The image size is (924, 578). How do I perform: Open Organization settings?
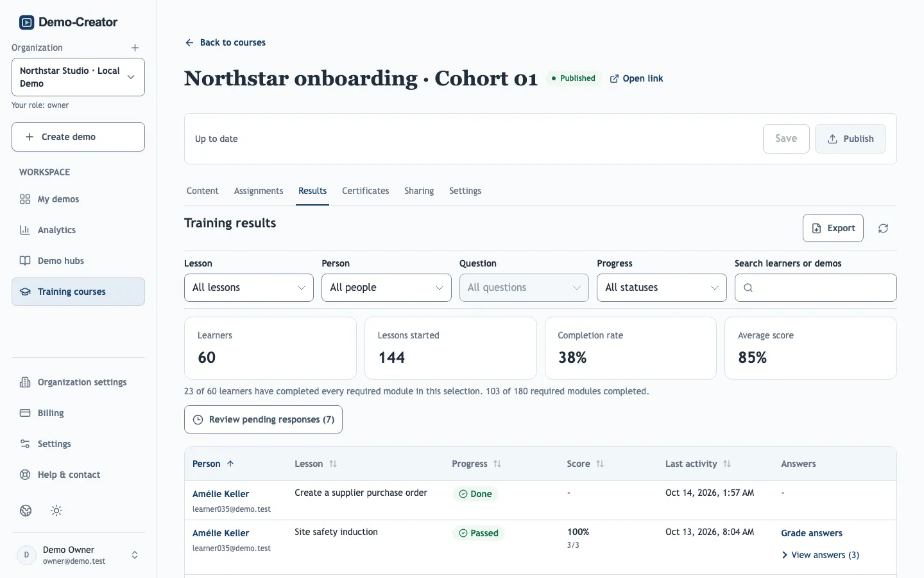[x=78, y=382]
